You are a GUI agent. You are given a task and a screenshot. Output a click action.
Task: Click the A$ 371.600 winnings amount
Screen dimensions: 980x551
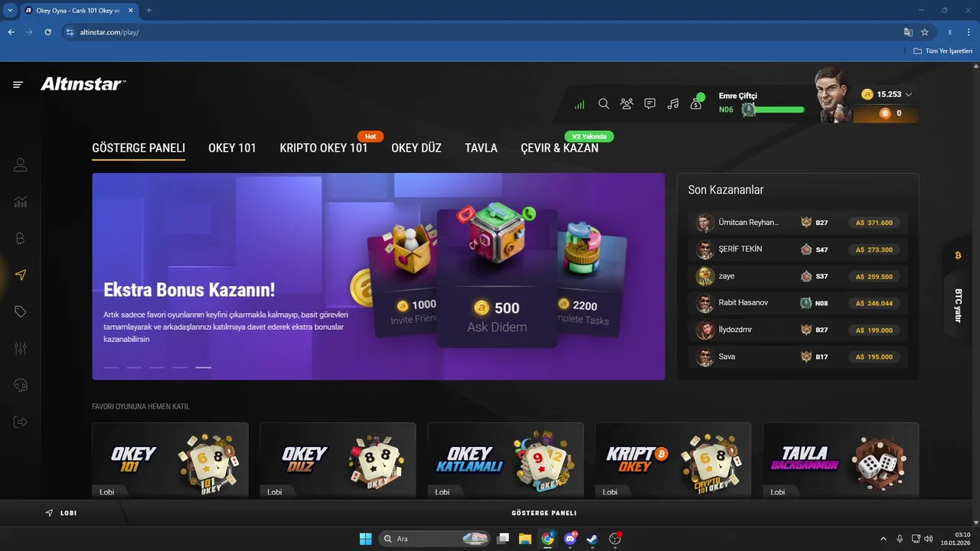pos(874,223)
